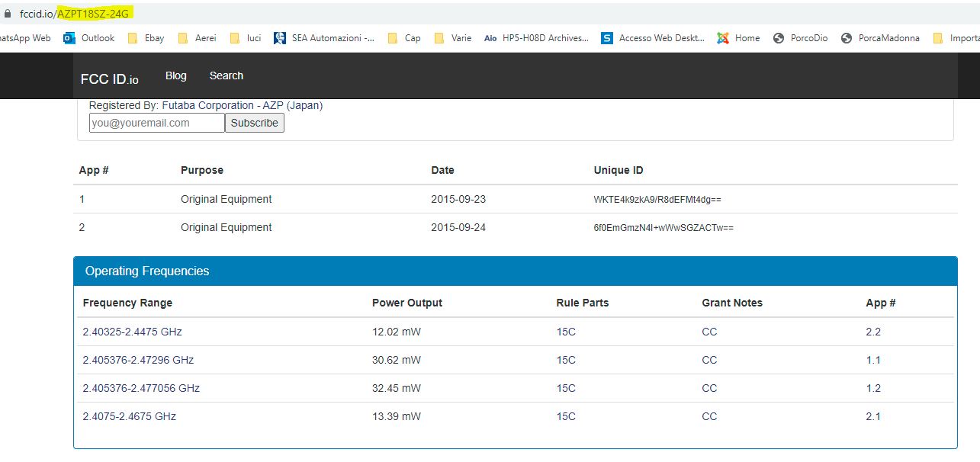Click unique ID WKTE4k9zkA9/R8dEFMt4dg==
980x462 pixels.
click(x=657, y=200)
